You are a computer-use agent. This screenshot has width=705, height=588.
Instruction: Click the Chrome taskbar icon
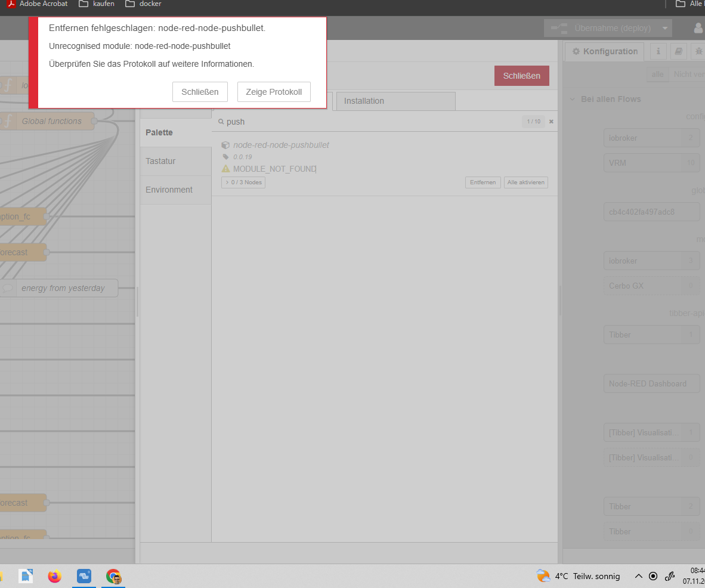tap(113, 576)
